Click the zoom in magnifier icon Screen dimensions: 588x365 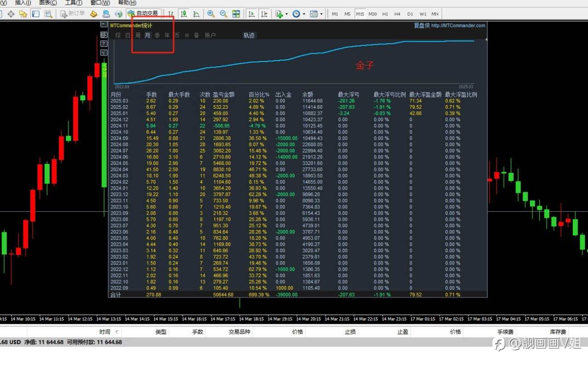pyautogui.click(x=211, y=14)
